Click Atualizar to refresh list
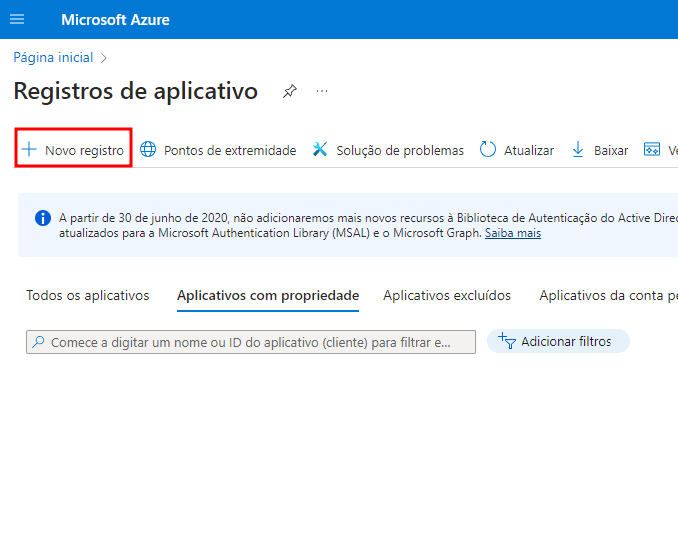Viewport: 678px width, 559px height. click(517, 150)
